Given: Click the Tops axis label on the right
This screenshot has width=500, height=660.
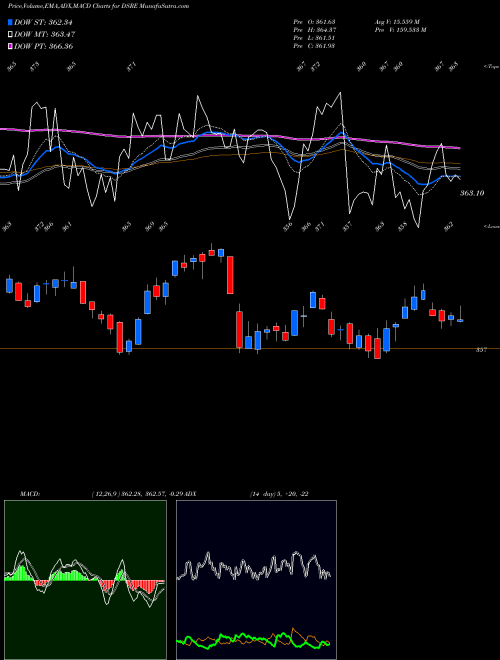Looking at the screenshot, I should click(491, 67).
